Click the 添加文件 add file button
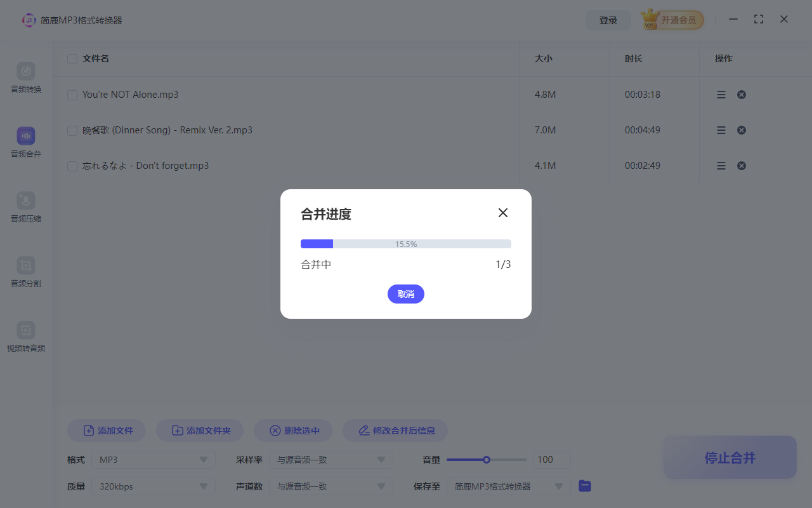 107,431
